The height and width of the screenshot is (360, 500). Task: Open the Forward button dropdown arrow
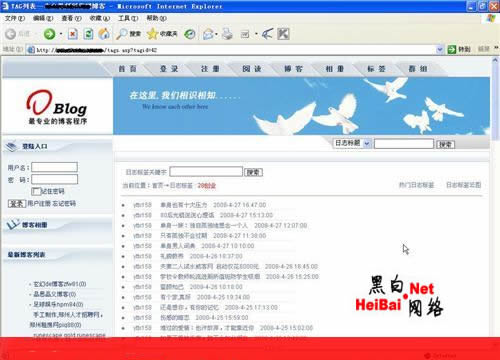click(x=61, y=34)
